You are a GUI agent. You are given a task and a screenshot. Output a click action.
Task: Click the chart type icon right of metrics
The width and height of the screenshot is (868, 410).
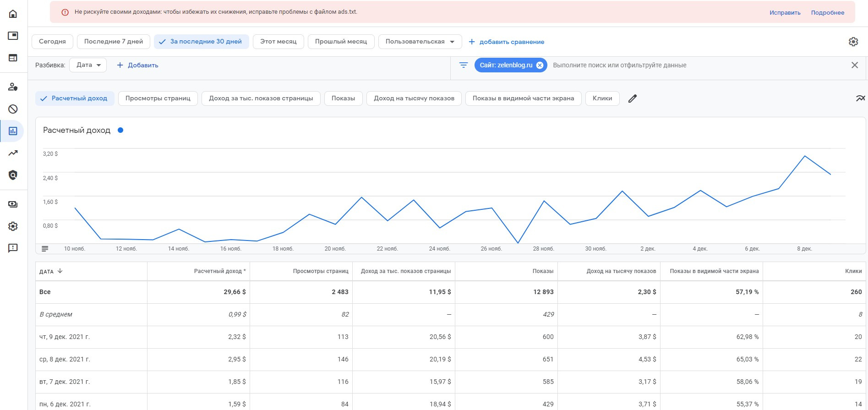coord(860,98)
